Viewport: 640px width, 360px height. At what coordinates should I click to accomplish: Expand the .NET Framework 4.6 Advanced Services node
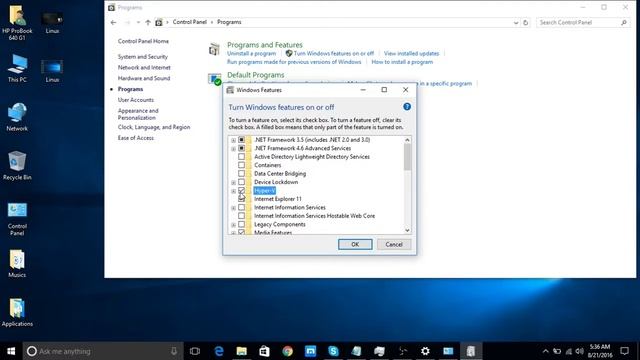click(x=233, y=149)
